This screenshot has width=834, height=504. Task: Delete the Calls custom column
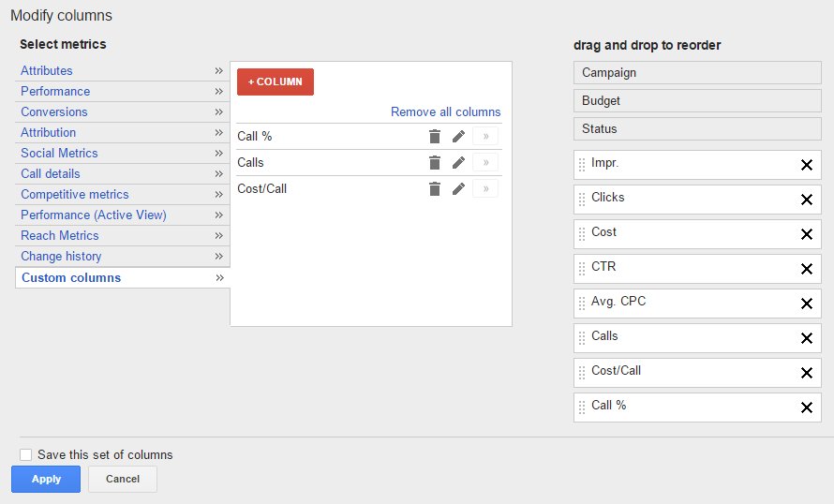(x=435, y=163)
